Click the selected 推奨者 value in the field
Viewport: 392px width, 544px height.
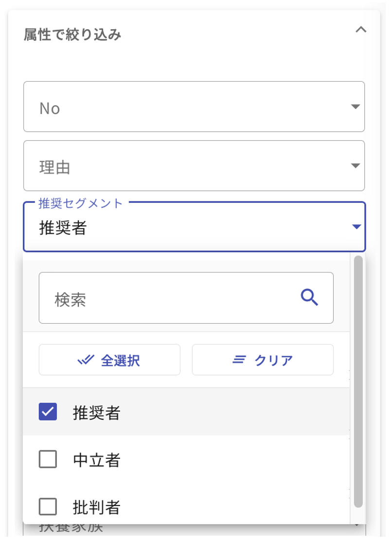point(62,228)
